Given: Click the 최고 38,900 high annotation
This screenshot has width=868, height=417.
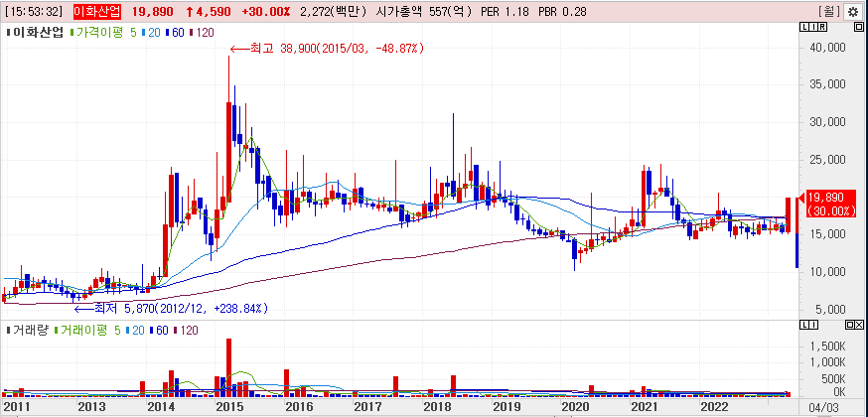Looking at the screenshot, I should tap(327, 49).
